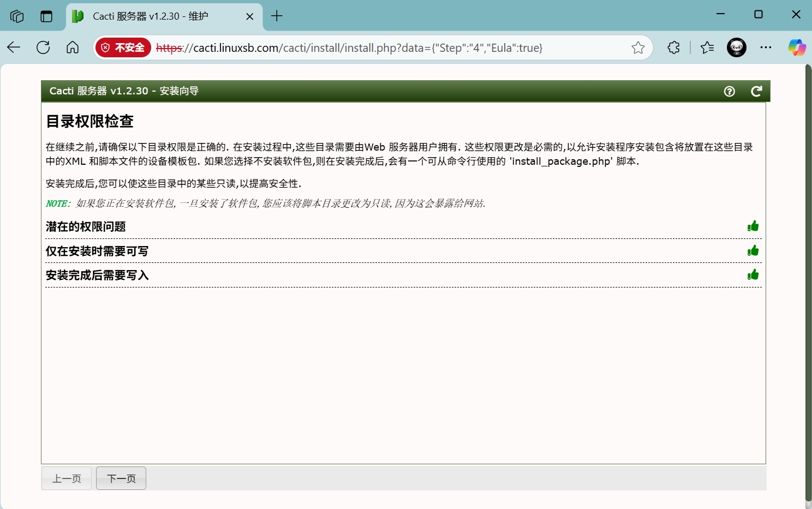Screen dimensions: 812x509
Task: Click the browser profile avatar
Action: pos(737,48)
